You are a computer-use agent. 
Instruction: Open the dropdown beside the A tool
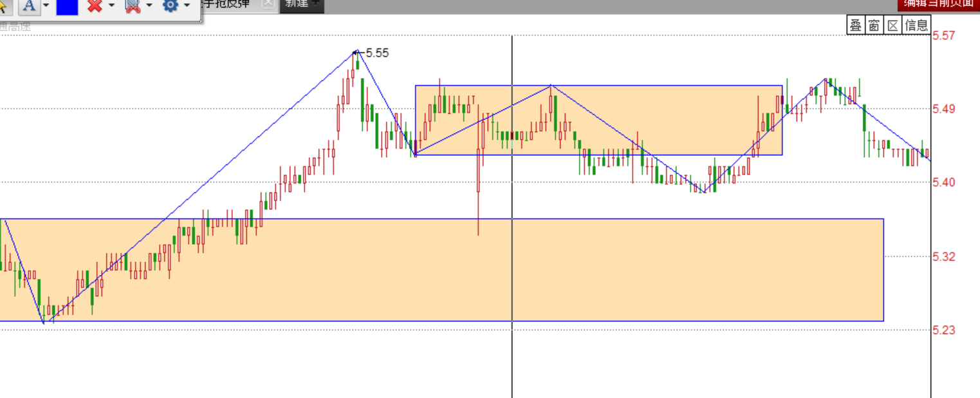pyautogui.click(x=46, y=6)
